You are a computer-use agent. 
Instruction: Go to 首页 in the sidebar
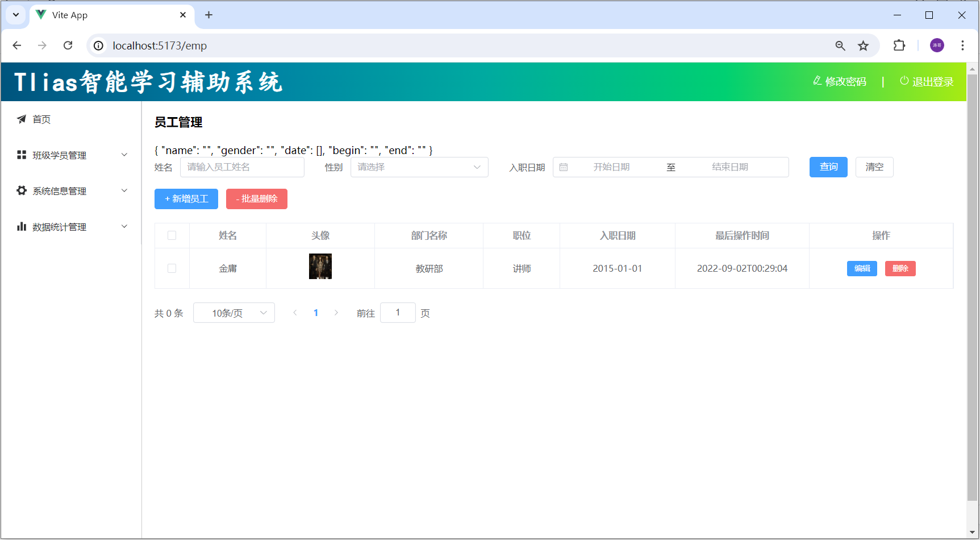click(41, 119)
